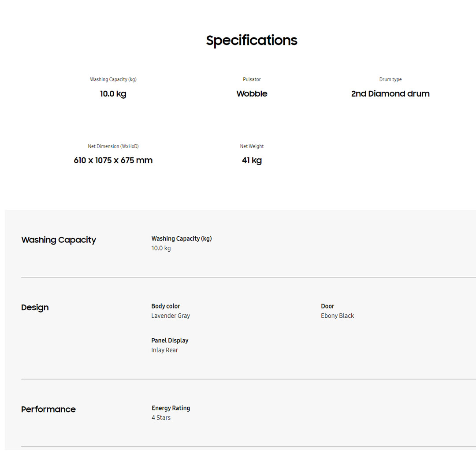Click the Net Dimension (WxHxD) label
This screenshot has width=476, height=476.
[113, 146]
